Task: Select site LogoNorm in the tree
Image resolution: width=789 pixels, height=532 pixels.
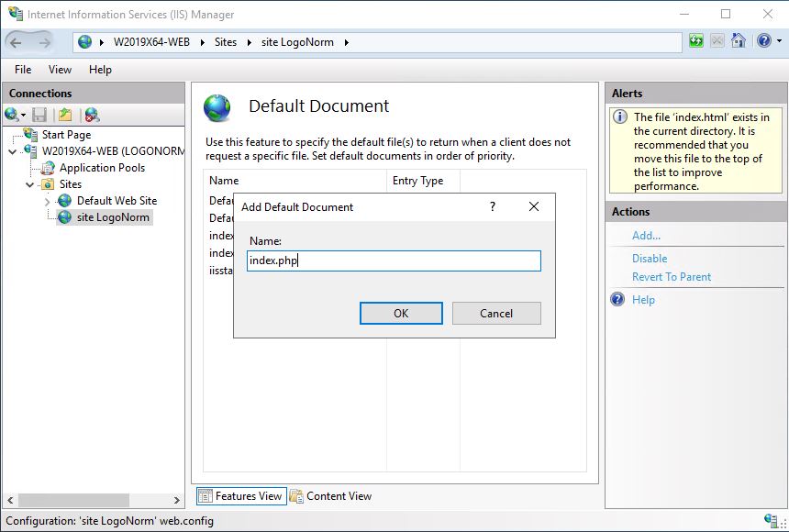Action: click(113, 217)
